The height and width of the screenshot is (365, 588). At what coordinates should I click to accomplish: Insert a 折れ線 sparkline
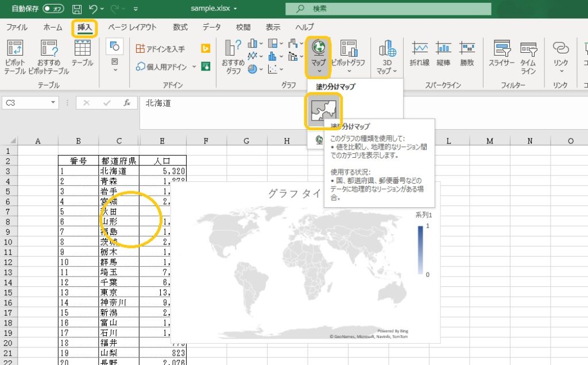pyautogui.click(x=419, y=53)
